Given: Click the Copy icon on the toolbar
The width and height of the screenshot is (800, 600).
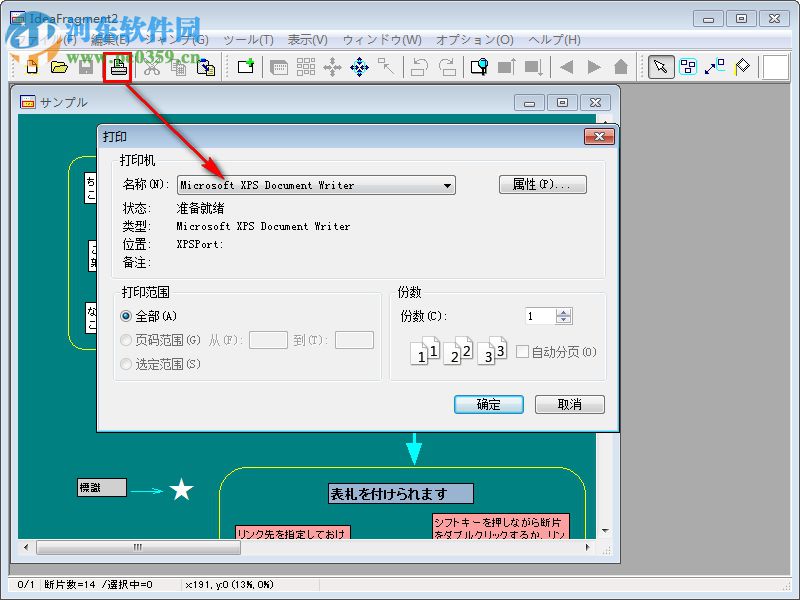Looking at the screenshot, I should click(x=181, y=67).
